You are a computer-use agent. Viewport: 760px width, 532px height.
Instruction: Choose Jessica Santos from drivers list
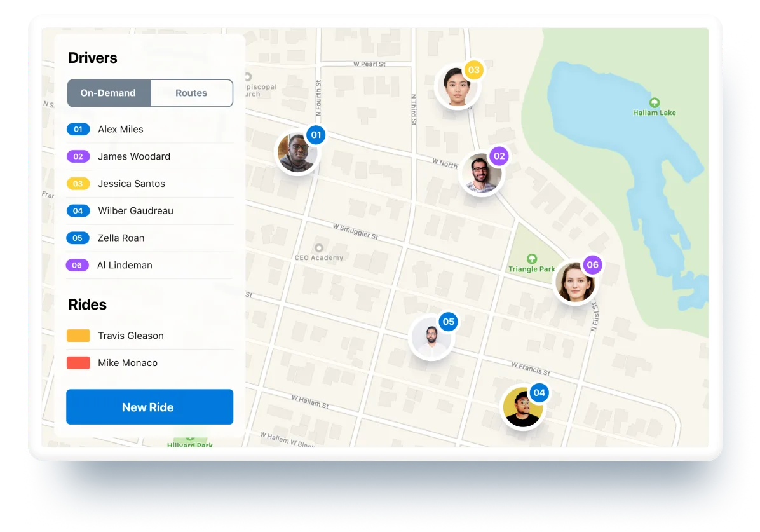pyautogui.click(x=150, y=184)
